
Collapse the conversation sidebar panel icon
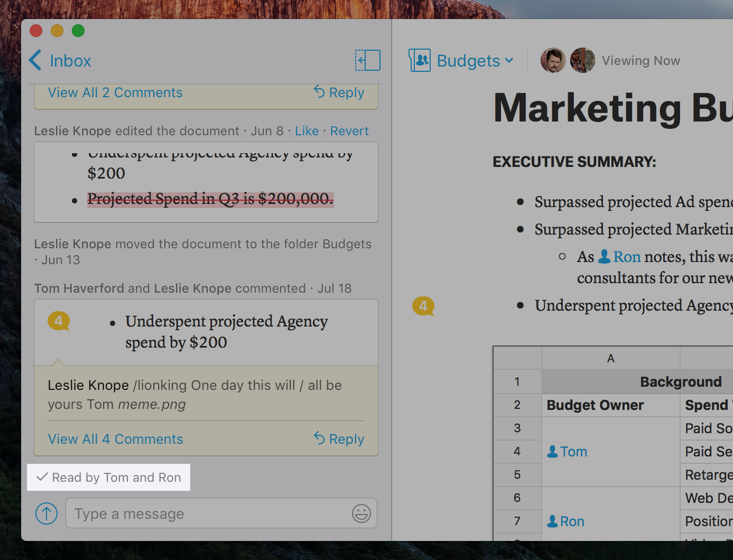coord(367,60)
